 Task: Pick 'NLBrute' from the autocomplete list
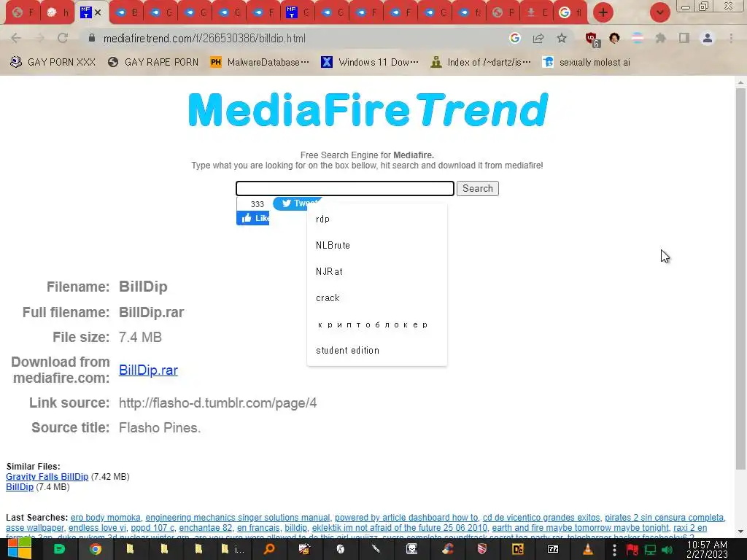coord(377,245)
